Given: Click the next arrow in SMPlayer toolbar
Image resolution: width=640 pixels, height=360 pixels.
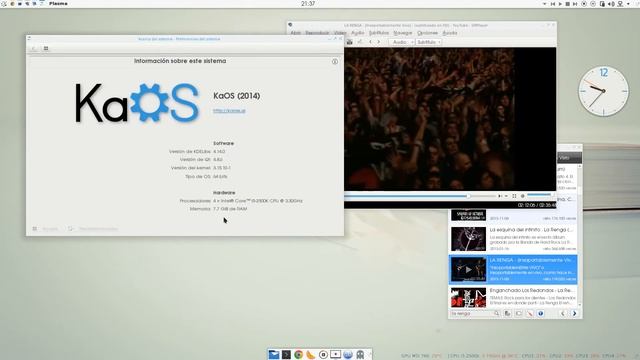Looking at the screenshot, I should click(379, 42).
